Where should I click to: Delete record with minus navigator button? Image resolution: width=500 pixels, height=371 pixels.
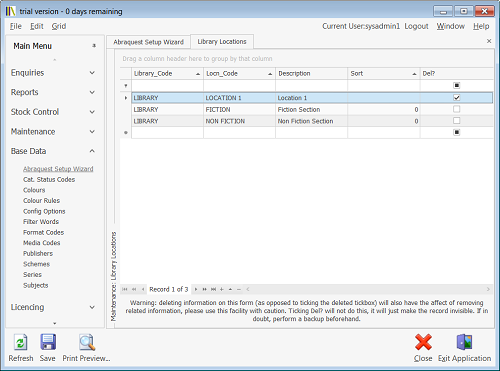(x=239, y=289)
